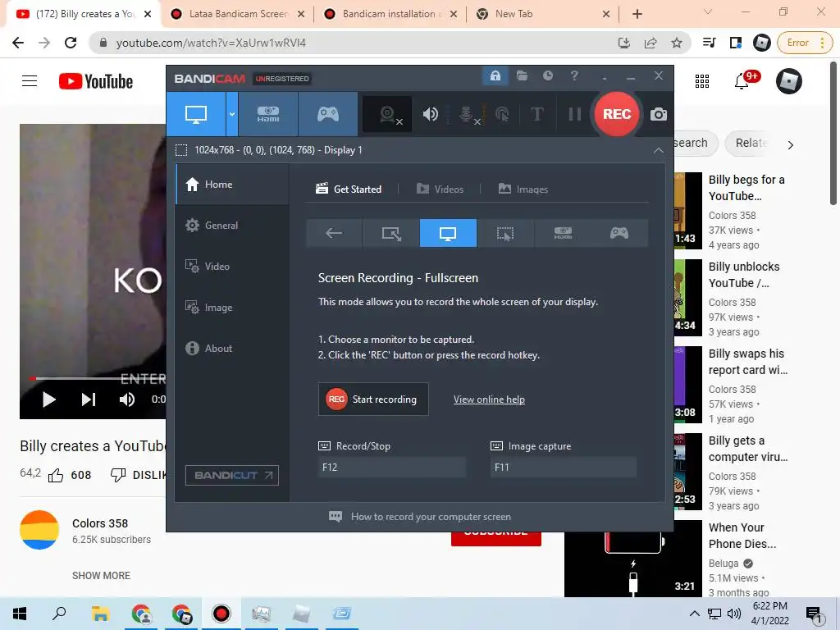This screenshot has width=840, height=630.
Task: Open Bandicam help question mark icon
Action: point(574,76)
